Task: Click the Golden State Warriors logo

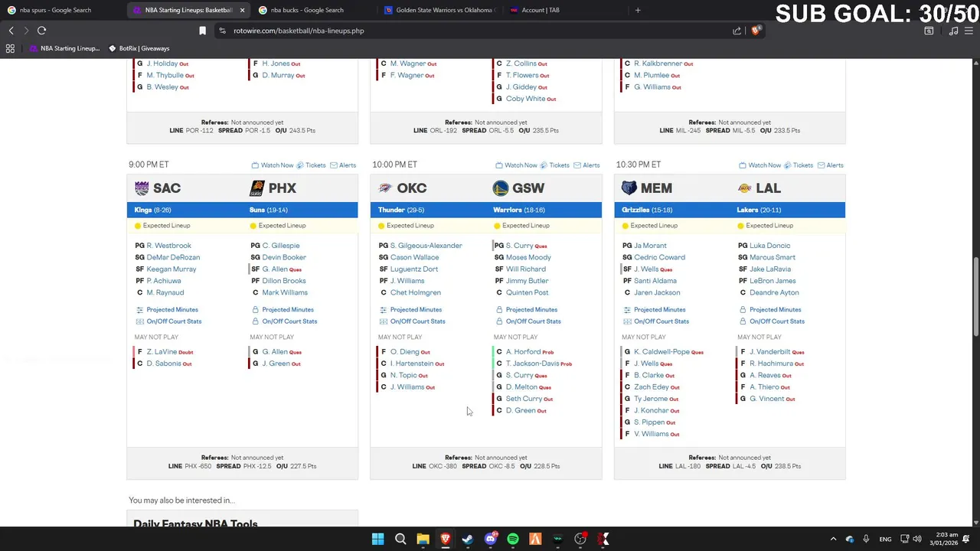Action: (501, 188)
